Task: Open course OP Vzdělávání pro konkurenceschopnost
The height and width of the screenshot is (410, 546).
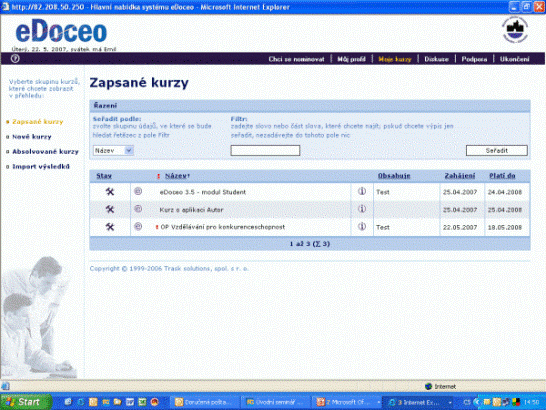Action: click(223, 227)
